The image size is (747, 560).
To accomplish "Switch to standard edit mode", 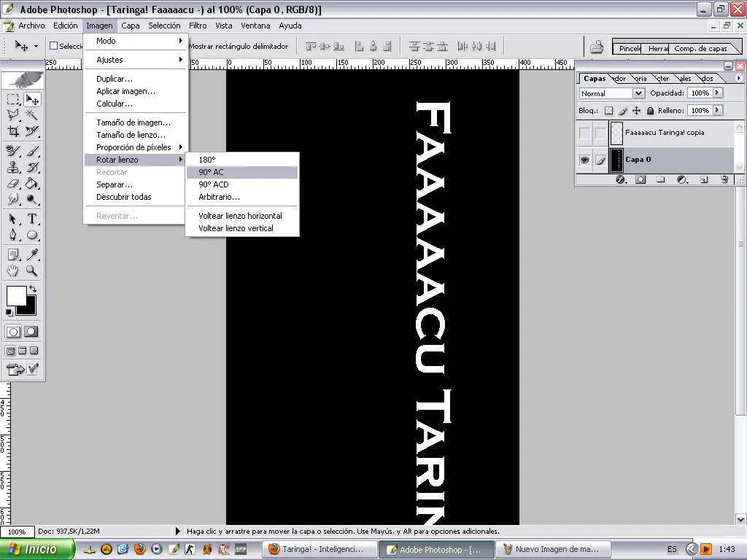I will (x=13, y=332).
